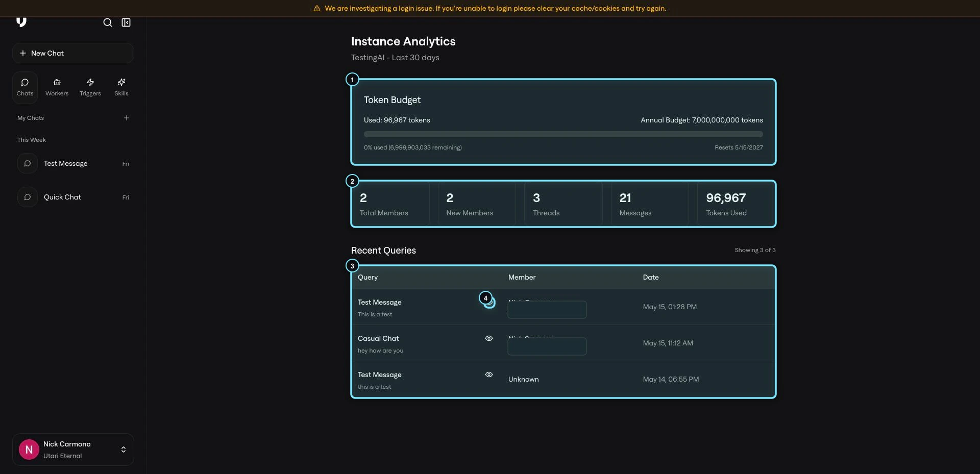980x474 pixels.
Task: Click the 'Casual Chat' query title
Action: (x=378, y=339)
